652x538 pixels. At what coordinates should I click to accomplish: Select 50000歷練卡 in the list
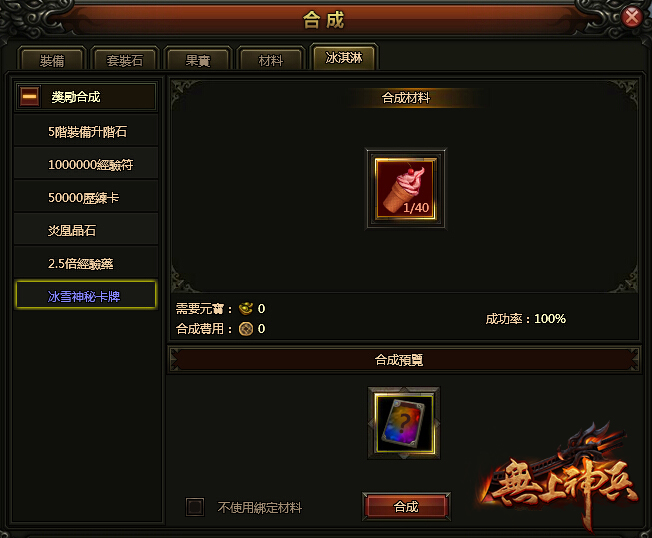click(x=86, y=197)
